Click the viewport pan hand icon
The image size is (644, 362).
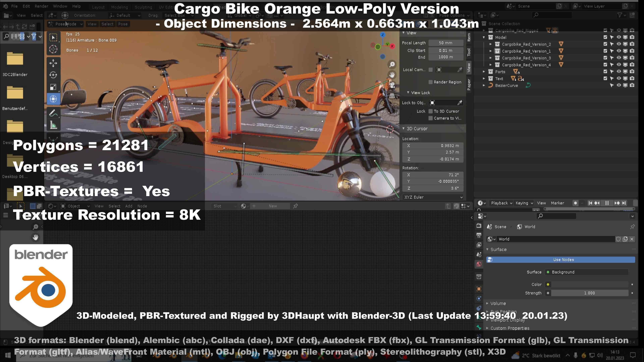pyautogui.click(x=392, y=75)
